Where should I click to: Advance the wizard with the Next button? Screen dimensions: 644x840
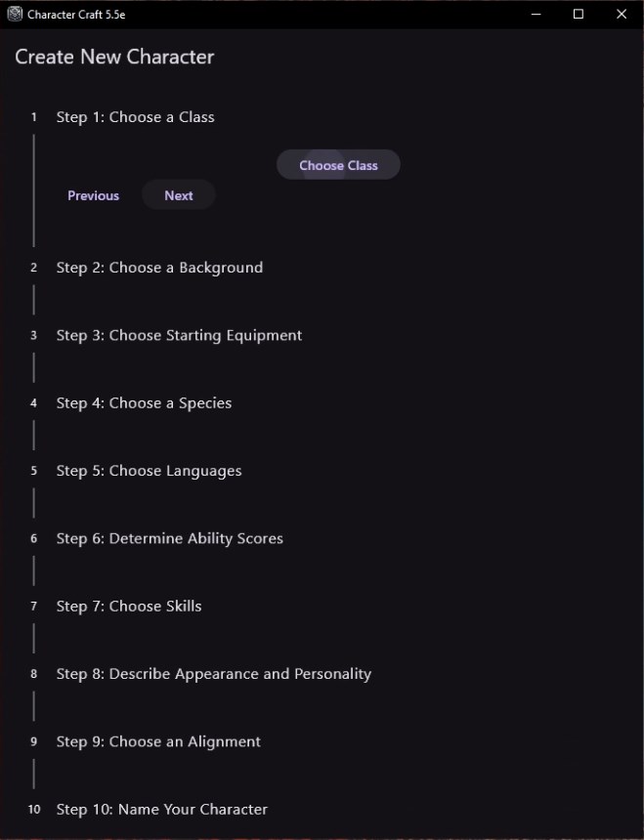(179, 194)
